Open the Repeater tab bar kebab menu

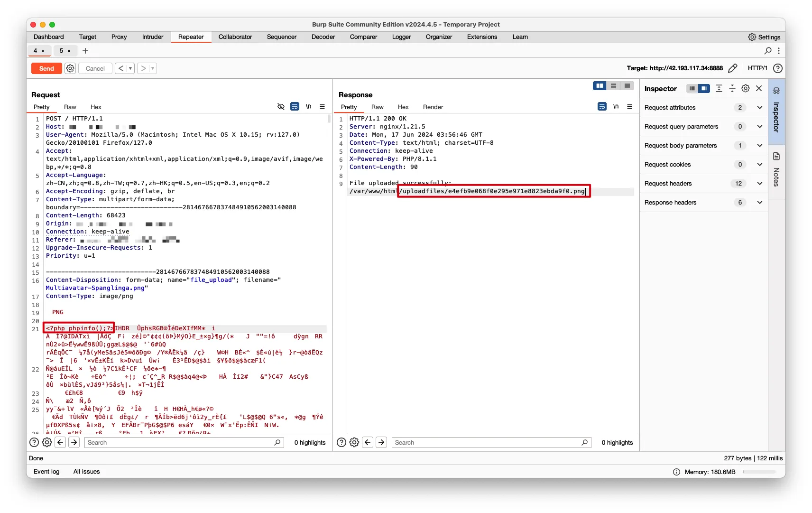click(x=778, y=50)
